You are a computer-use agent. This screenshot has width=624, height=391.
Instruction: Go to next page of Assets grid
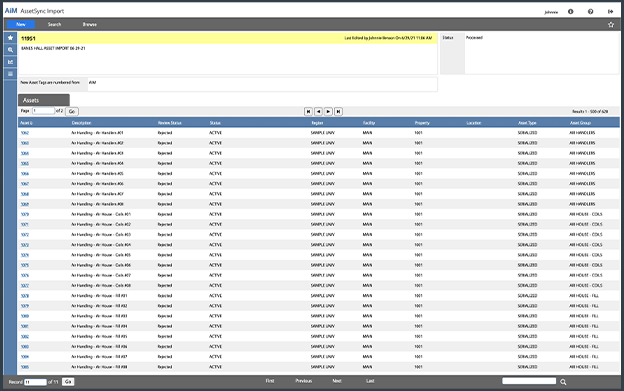tap(328, 112)
